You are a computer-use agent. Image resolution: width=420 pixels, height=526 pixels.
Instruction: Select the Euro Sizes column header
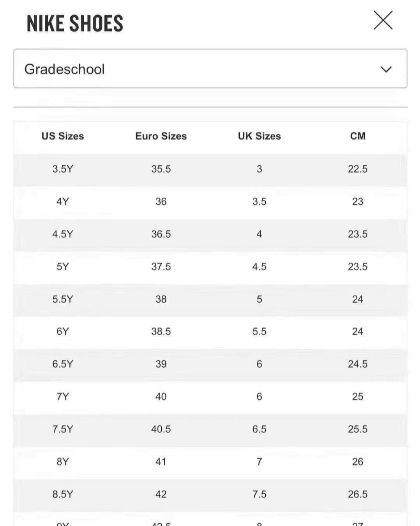pos(161,136)
